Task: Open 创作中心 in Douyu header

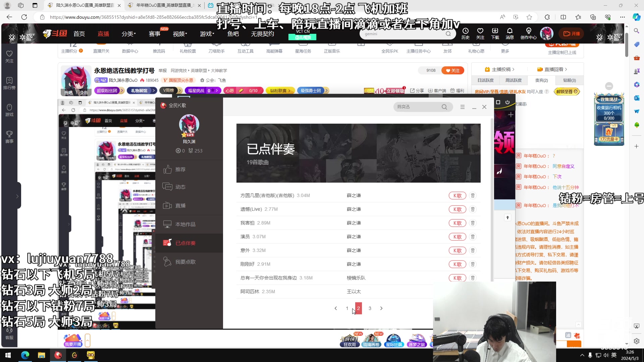Action: tap(529, 34)
